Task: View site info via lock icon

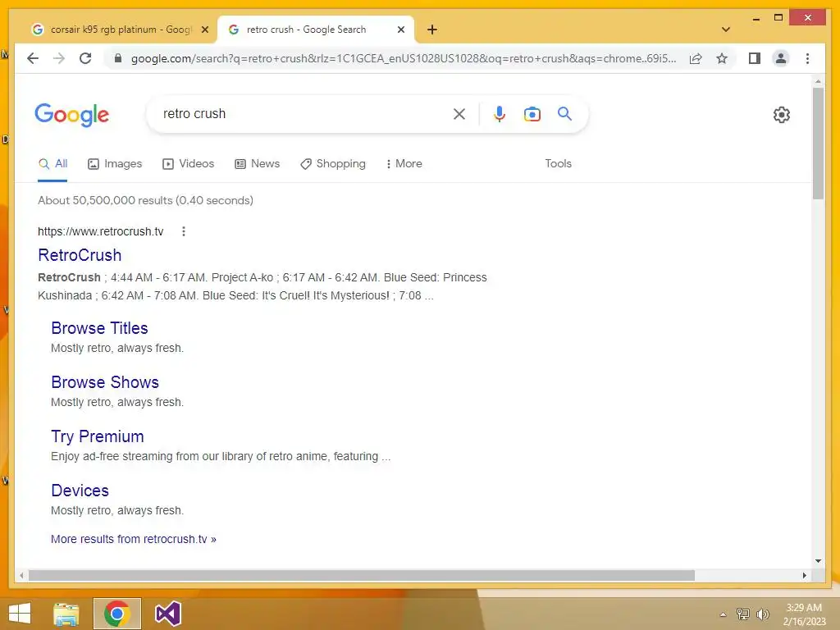Action: (118, 58)
